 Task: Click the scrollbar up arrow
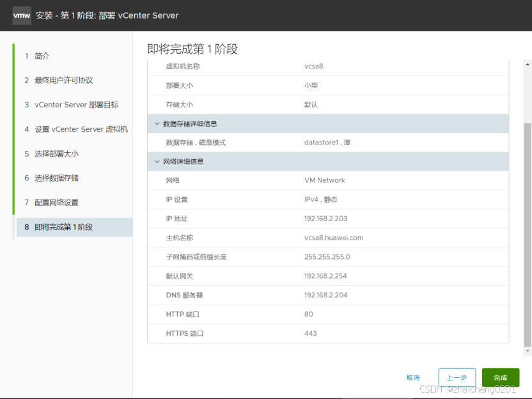coord(528,64)
